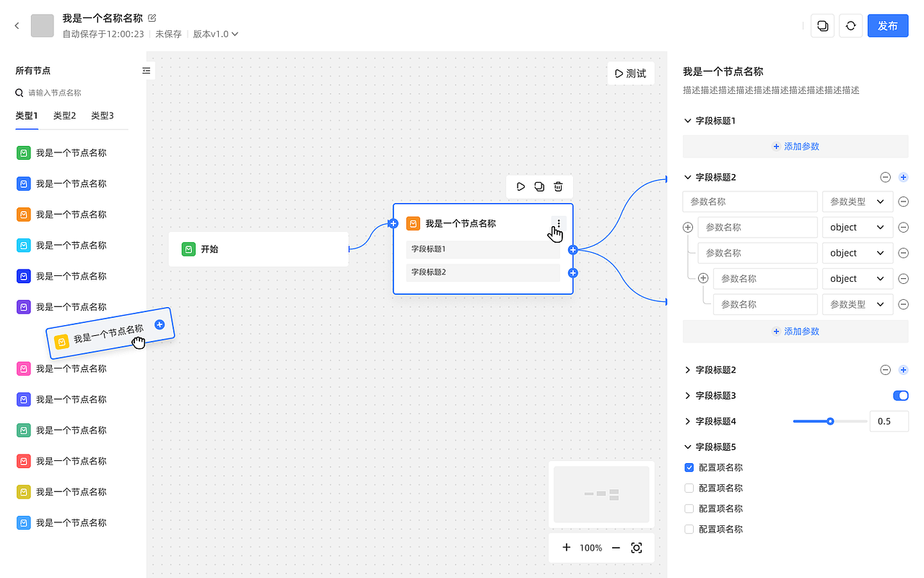Copy the node using the floating toolbar

pos(539,186)
